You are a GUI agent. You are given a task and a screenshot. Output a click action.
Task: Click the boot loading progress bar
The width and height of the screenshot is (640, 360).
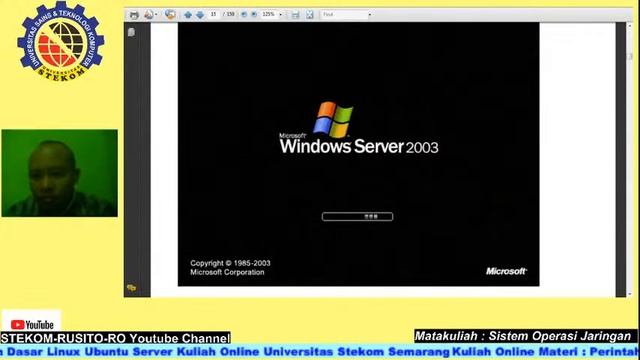tap(358, 216)
